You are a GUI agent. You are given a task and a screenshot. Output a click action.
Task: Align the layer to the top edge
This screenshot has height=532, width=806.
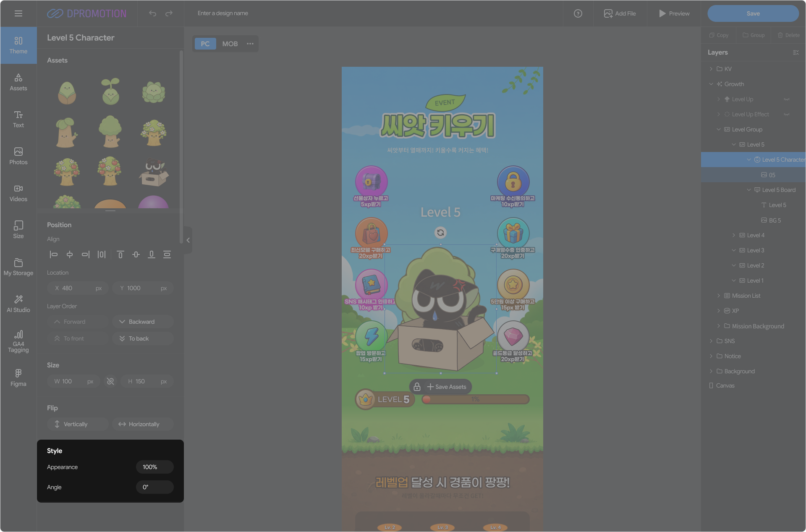point(120,254)
